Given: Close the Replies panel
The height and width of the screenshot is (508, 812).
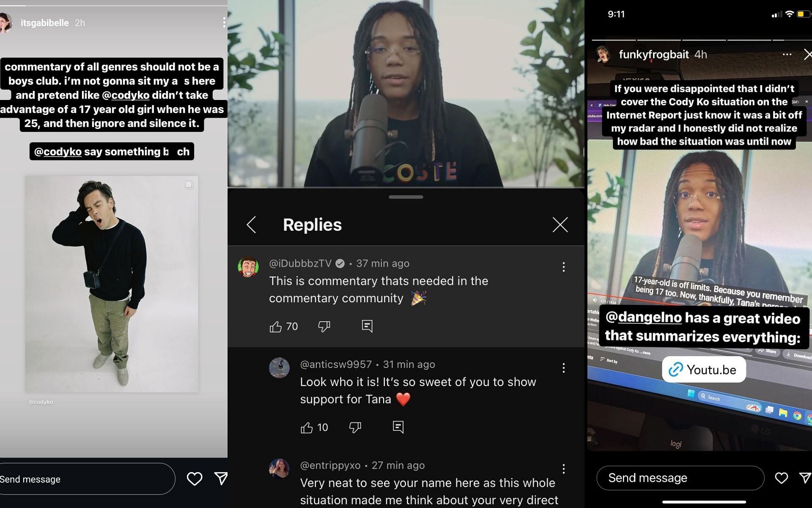Looking at the screenshot, I should [560, 225].
